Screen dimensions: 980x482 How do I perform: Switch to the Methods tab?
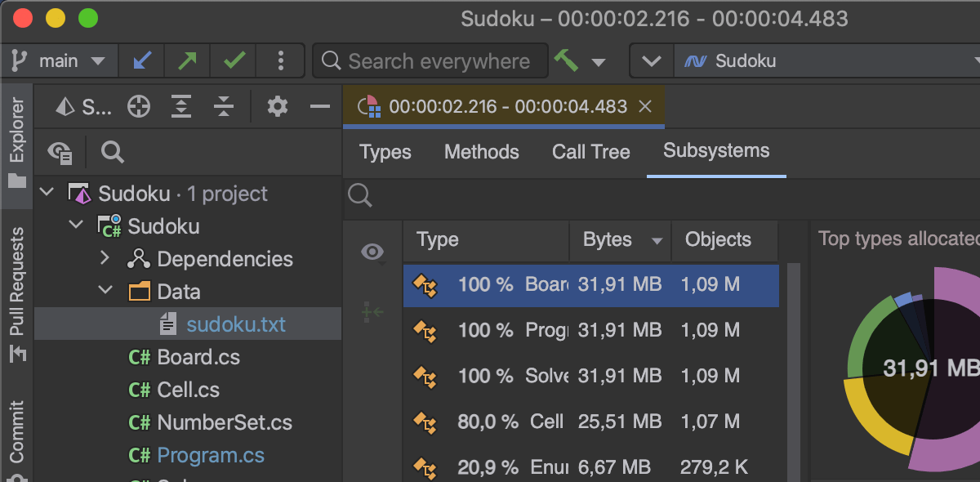(481, 152)
